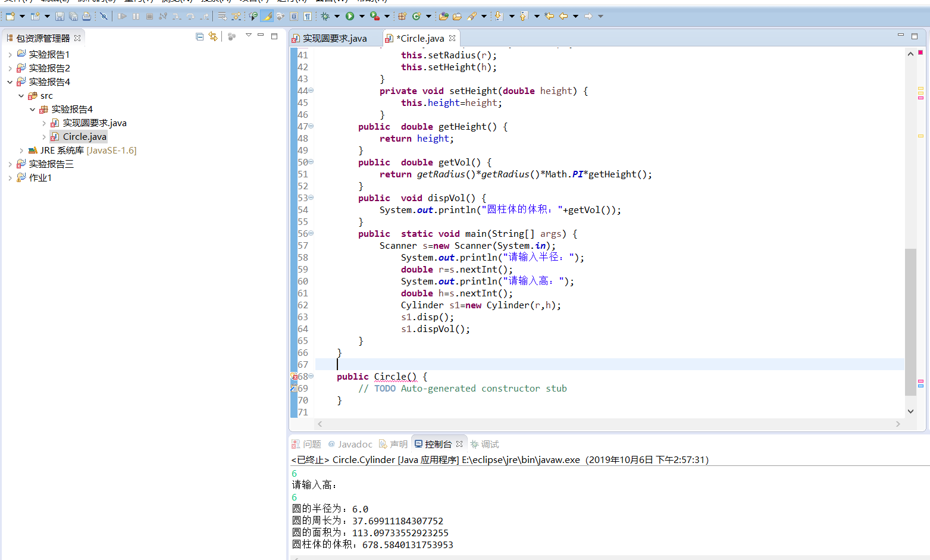This screenshot has width=930, height=560.
Task: Click the New file toolbar icon
Action: click(x=10, y=16)
